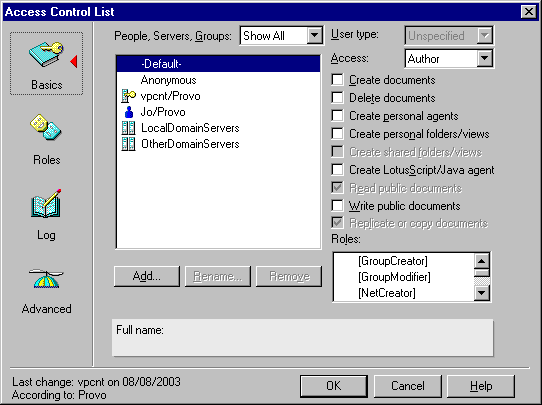Click the roles list scrollbar thumb
Viewport: 542px width, 405px height.
[x=482, y=273]
